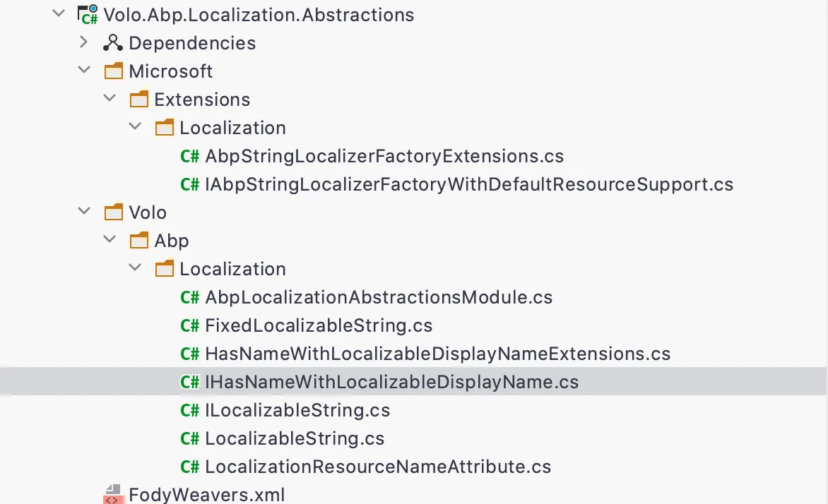Collapse the Localization folder under Abp
Screen dimensions: 828x504
[x=135, y=268]
